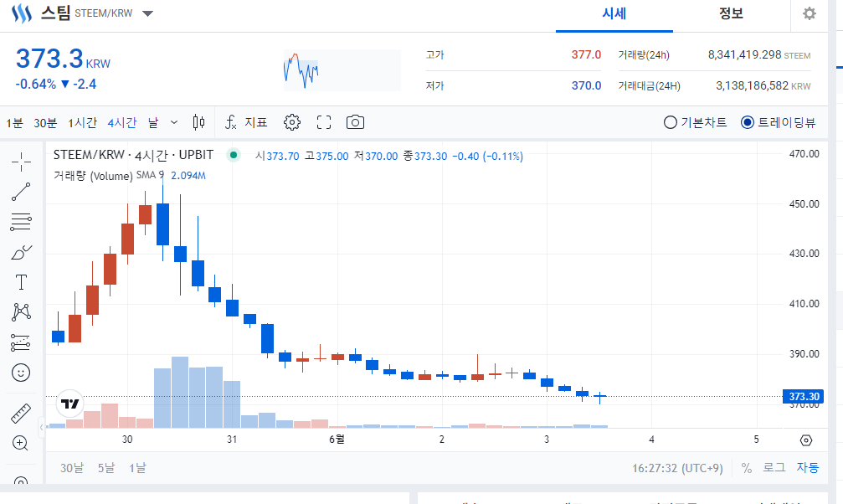Open the Fibonacci/horizontal lines tool
Screen dimensions: 843x504
pos(21,222)
